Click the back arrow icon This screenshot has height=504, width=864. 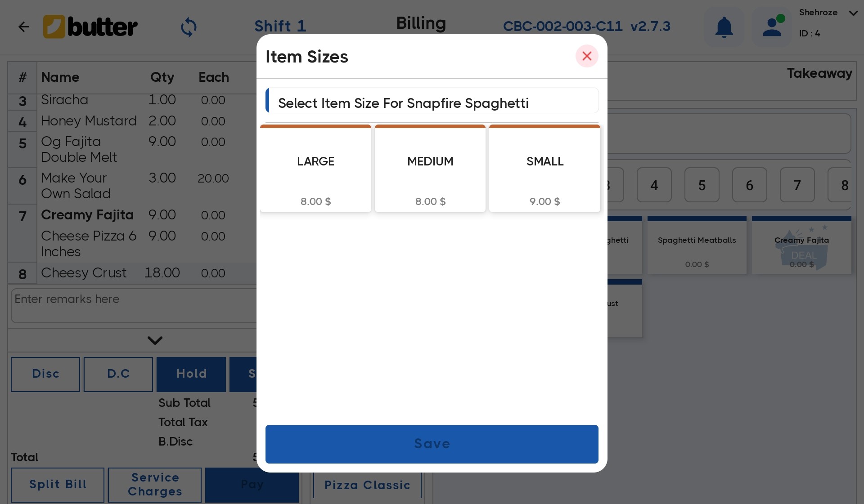tap(24, 27)
